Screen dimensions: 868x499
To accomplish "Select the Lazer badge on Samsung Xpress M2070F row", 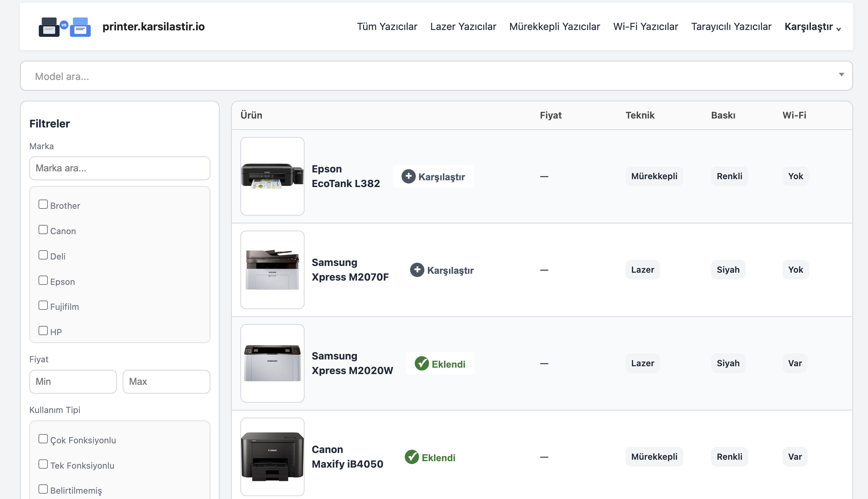I will pyautogui.click(x=642, y=270).
